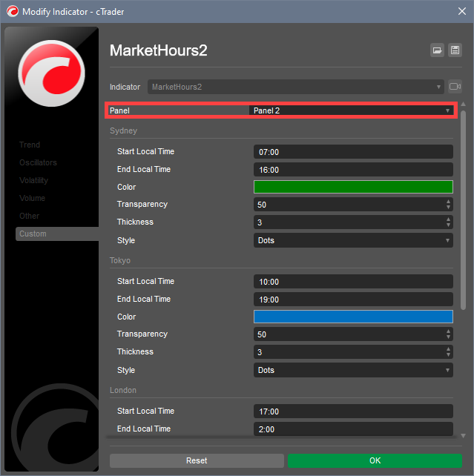This screenshot has width=474, height=476.
Task: Select the Other category
Action: [x=30, y=216]
